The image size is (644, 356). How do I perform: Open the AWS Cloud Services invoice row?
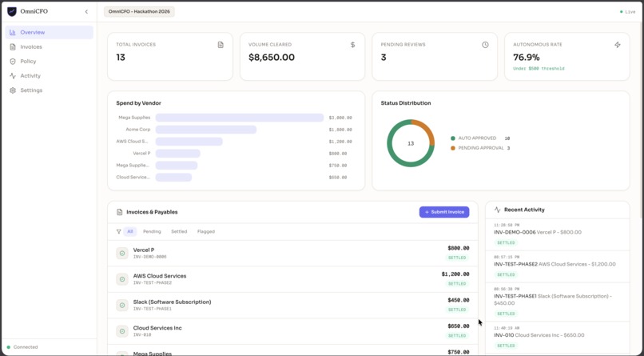pyautogui.click(x=293, y=279)
